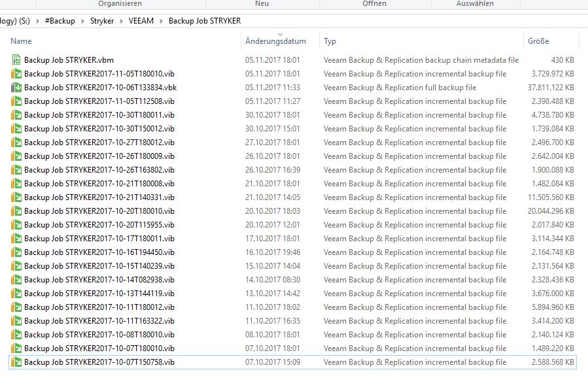Click icon of 2017-10-30T180011.vib file
The height and width of the screenshot is (391, 588).
16,114
